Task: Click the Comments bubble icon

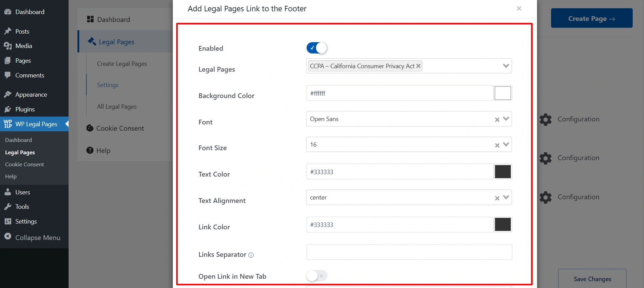Action: [8, 75]
